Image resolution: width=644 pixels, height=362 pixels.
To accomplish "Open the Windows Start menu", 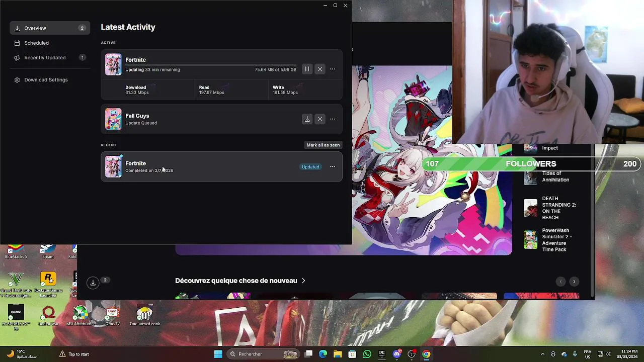I will 218,354.
